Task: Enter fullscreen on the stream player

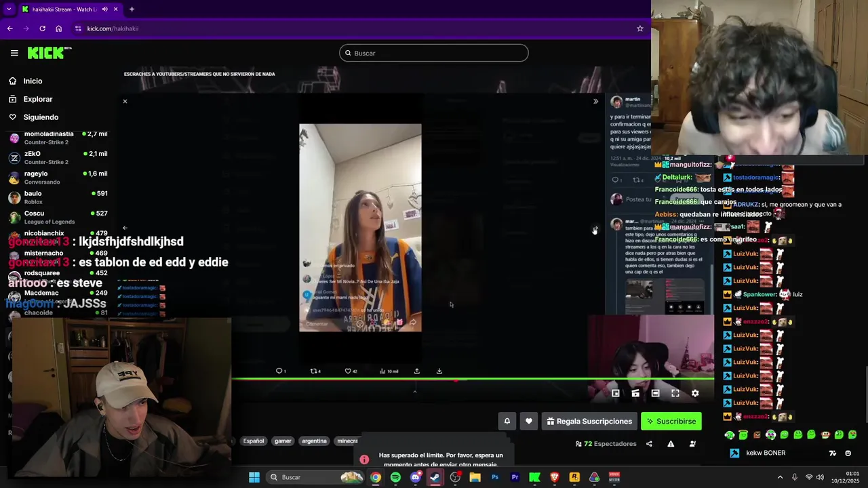Action: click(x=675, y=393)
